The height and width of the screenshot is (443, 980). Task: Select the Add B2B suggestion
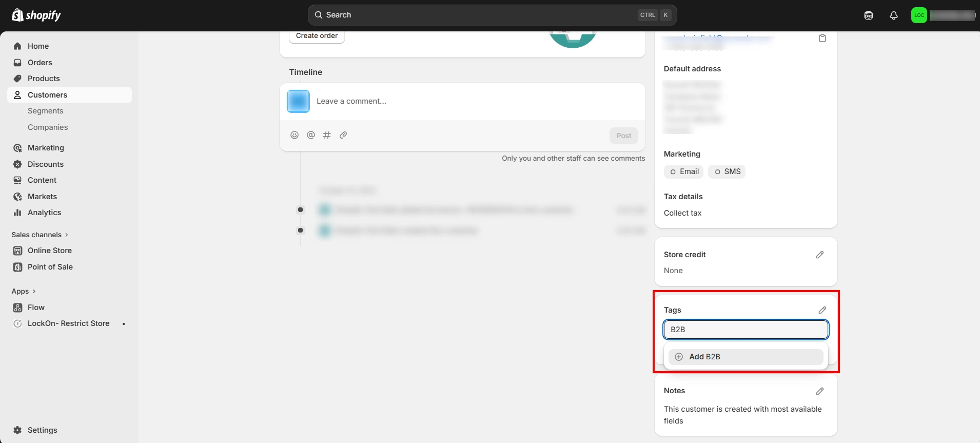click(x=746, y=357)
